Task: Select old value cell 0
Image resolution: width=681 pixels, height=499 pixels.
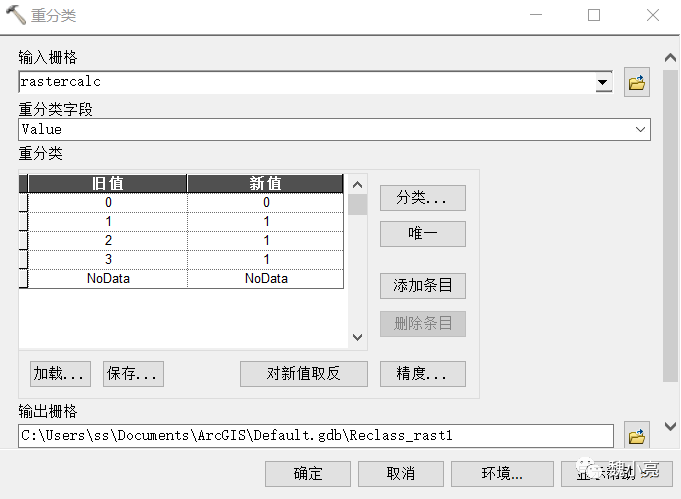Action: pyautogui.click(x=108, y=202)
